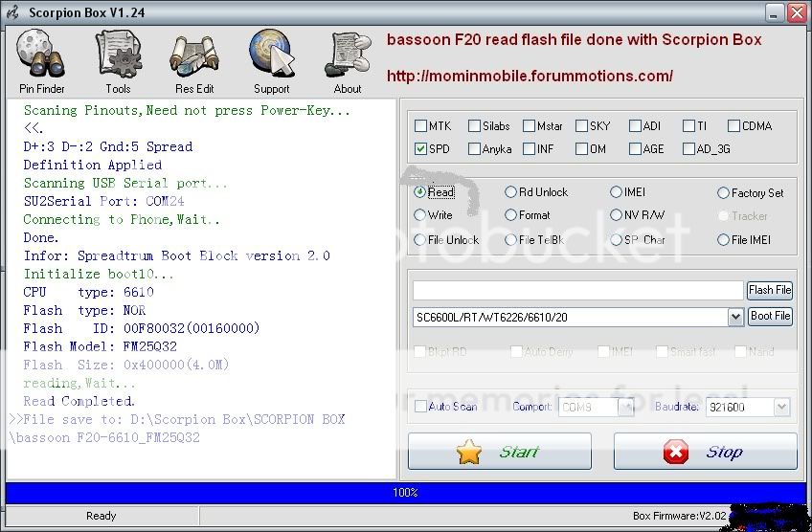Open the Comport COM9 dropdown arrow
Screen dimensions: 812x532
coord(626,407)
